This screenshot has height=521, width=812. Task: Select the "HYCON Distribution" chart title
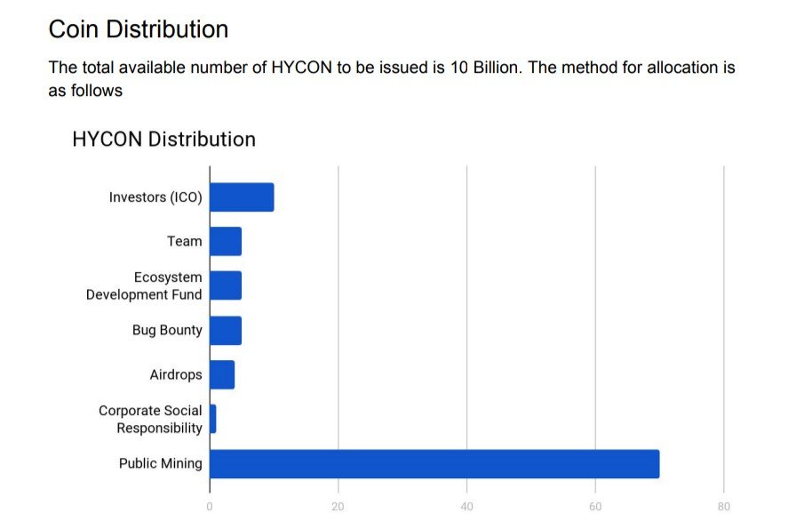coord(163,140)
